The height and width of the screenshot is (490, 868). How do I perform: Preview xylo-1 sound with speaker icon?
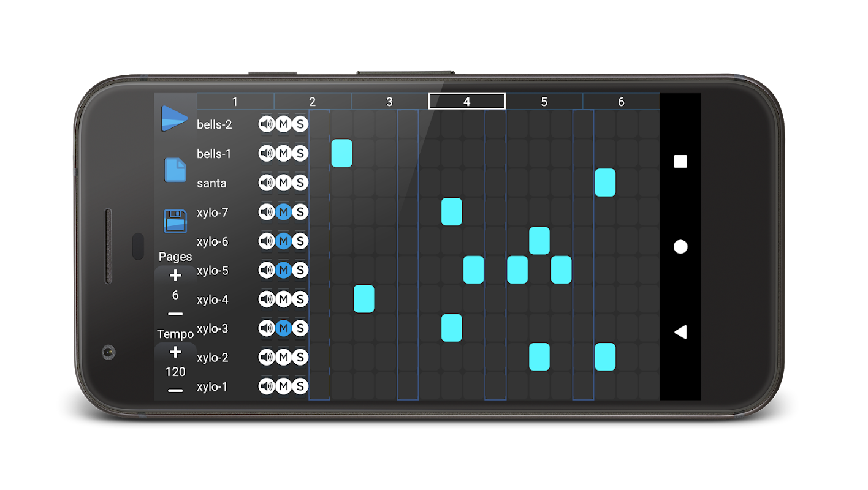pyautogui.click(x=267, y=386)
